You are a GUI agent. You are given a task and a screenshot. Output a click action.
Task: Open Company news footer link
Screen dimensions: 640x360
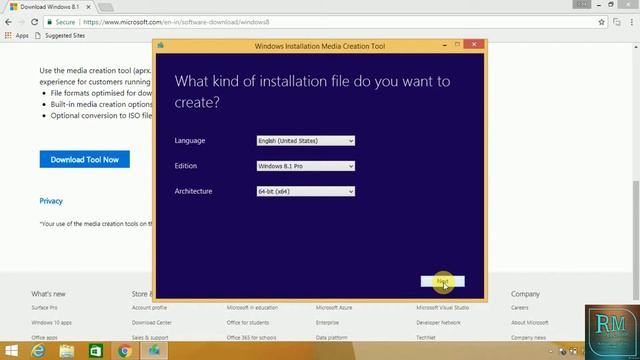(x=528, y=338)
